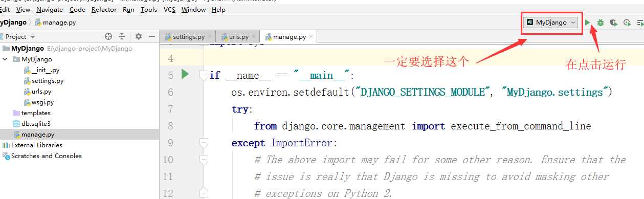Select the MyDjango package folder
Image resolution: width=644 pixels, height=199 pixels.
[x=36, y=59]
